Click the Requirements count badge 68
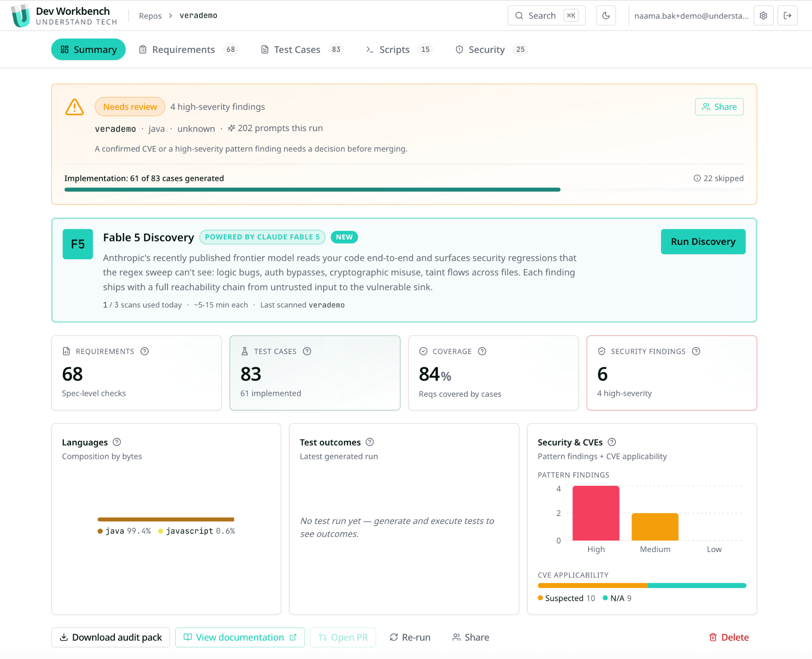812x659 pixels. pyautogui.click(x=230, y=49)
